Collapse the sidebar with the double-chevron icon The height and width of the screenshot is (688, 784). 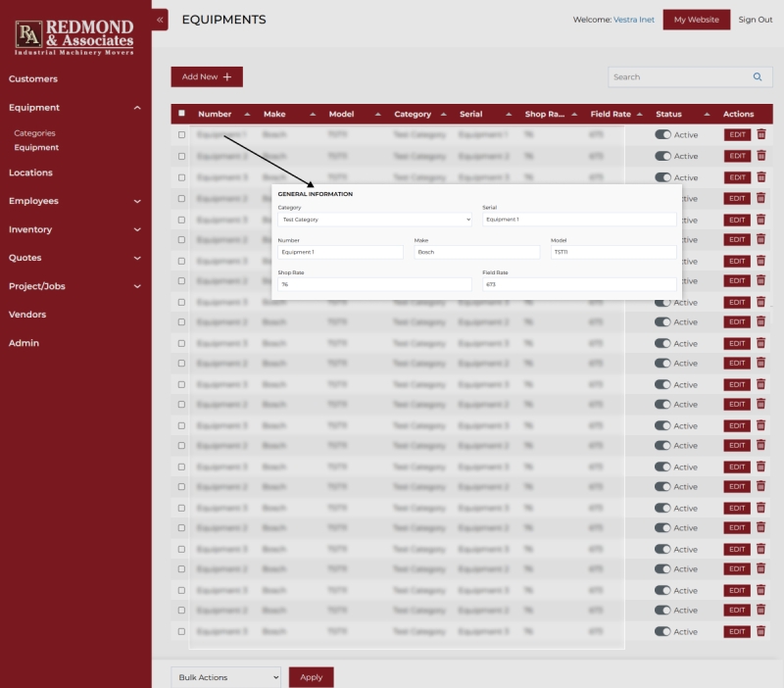(160, 20)
